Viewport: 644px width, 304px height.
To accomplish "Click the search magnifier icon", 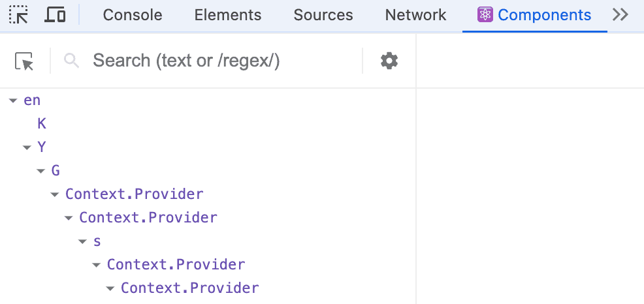I will click(71, 61).
